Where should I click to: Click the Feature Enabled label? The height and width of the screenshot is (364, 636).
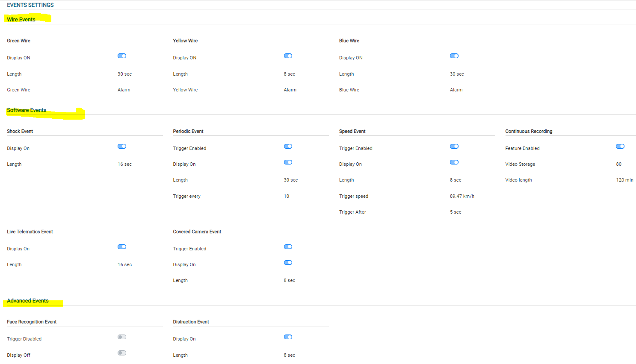coord(522,148)
